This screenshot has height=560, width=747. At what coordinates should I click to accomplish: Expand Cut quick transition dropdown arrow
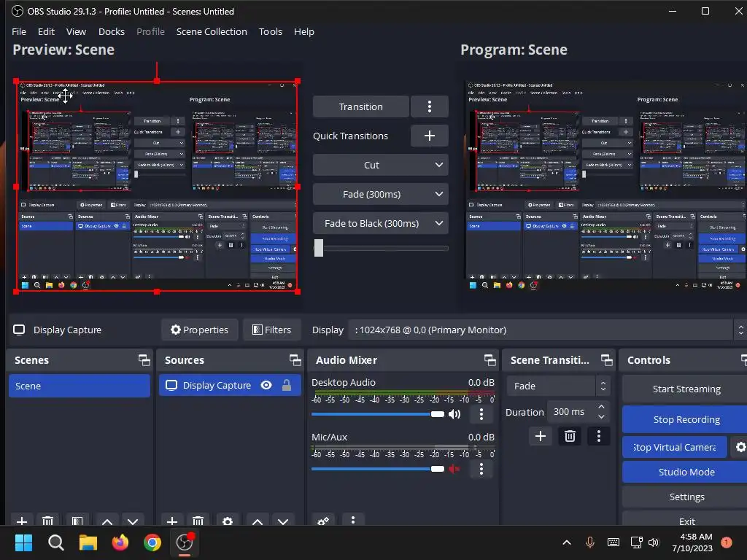(438, 165)
